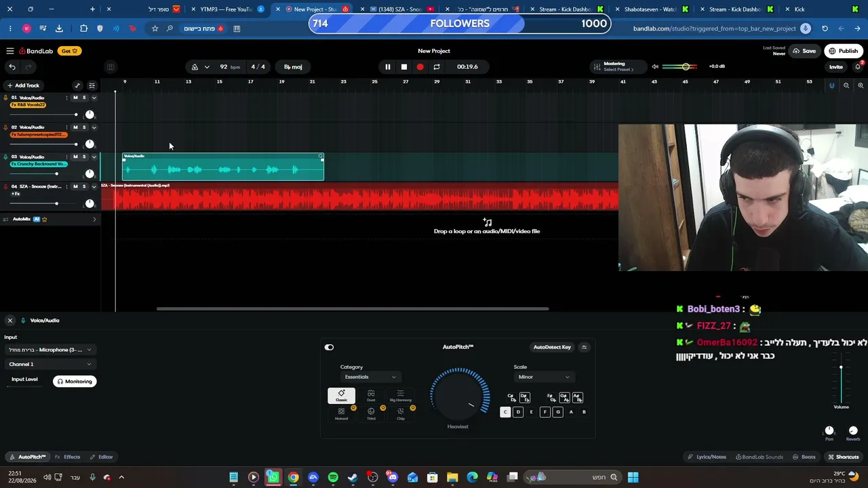868x488 pixels.
Task: Adjust track 01 volume slider
Action: coord(43,115)
